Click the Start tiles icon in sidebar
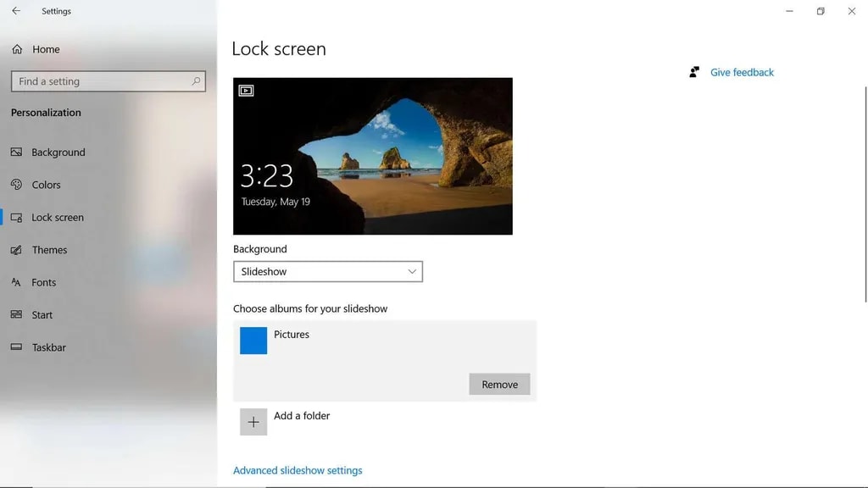The image size is (868, 488). click(x=16, y=315)
